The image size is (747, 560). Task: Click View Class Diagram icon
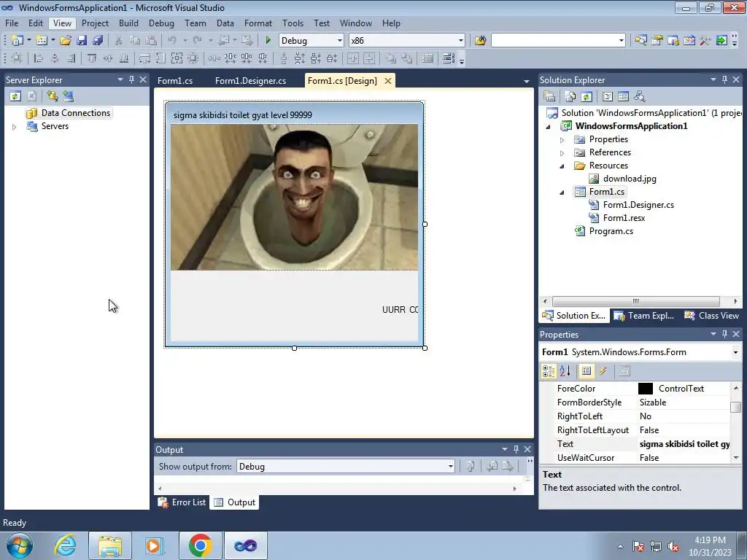(x=639, y=97)
